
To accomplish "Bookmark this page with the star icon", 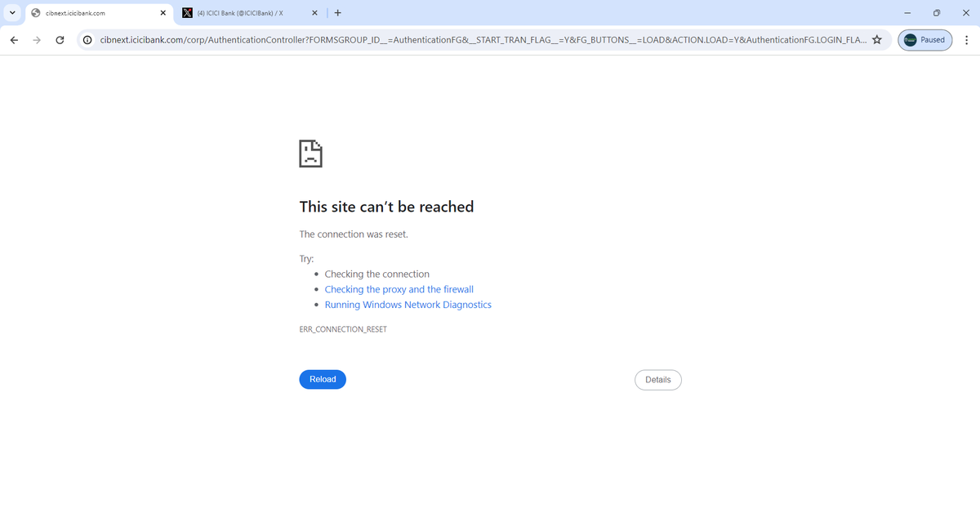I will click(x=876, y=40).
